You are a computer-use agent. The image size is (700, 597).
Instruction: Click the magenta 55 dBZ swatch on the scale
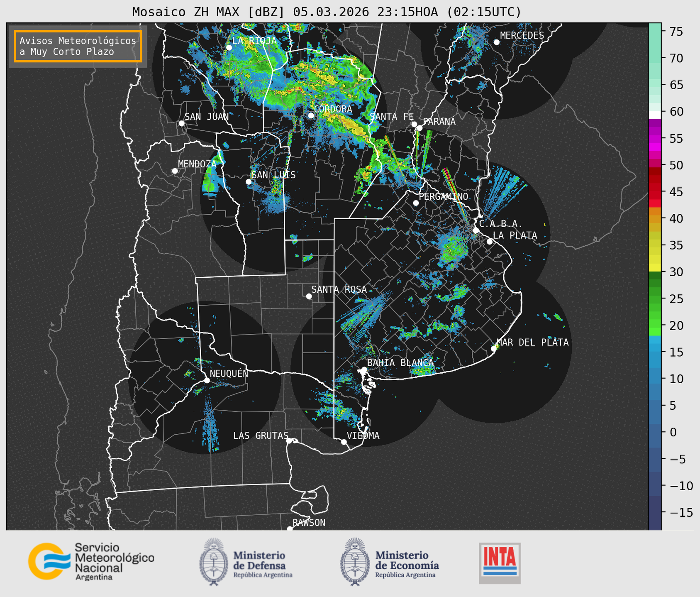(x=654, y=139)
